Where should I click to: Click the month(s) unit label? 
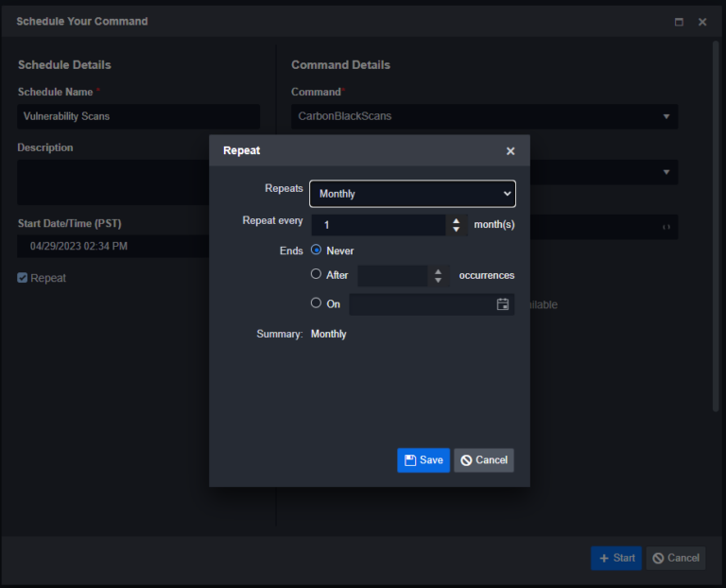click(x=494, y=225)
